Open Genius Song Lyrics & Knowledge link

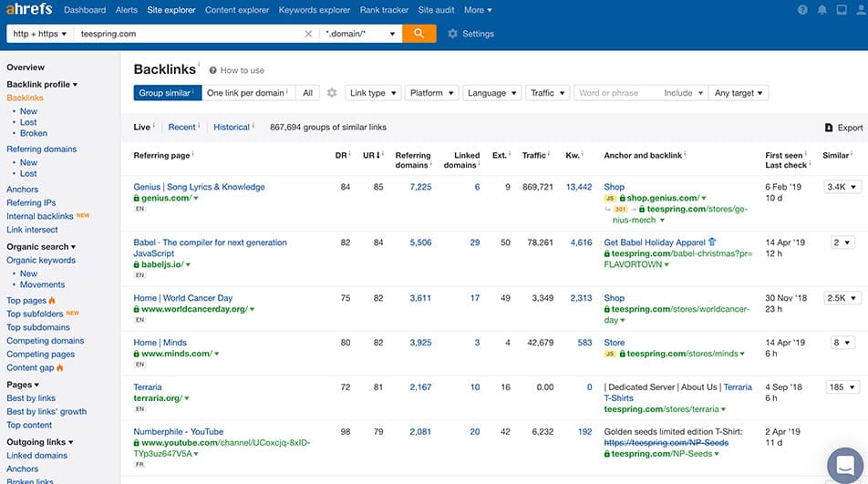click(x=200, y=187)
